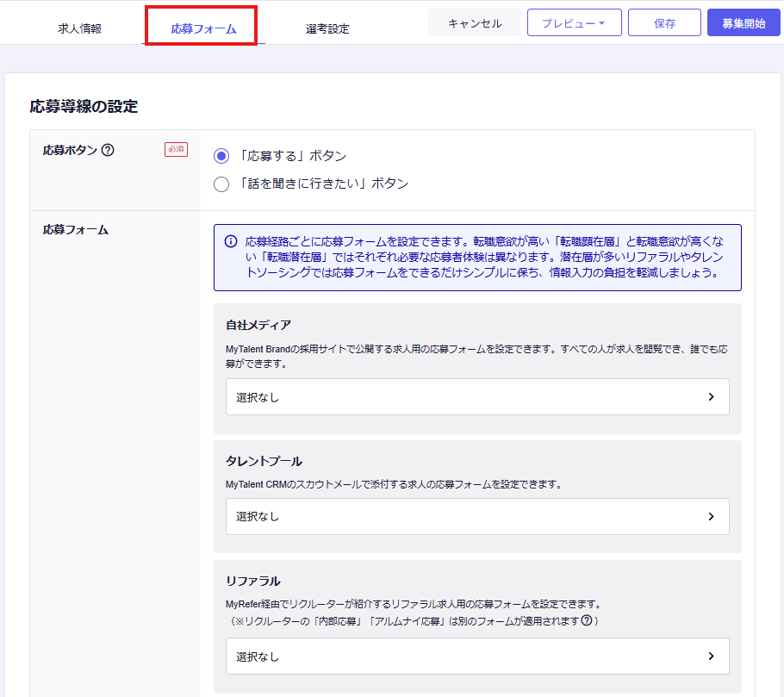Click the info icon in the blue notice box
Screen dimensions: 784x697
point(231,241)
